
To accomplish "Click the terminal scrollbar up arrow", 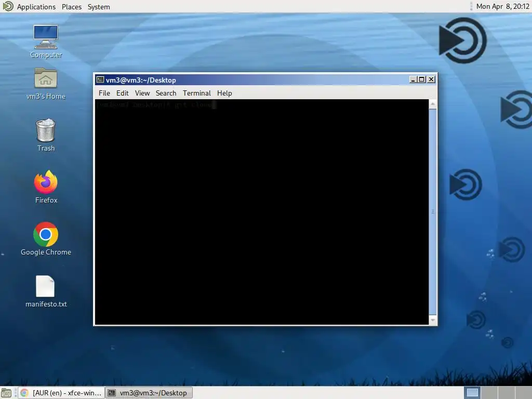I will pos(433,104).
